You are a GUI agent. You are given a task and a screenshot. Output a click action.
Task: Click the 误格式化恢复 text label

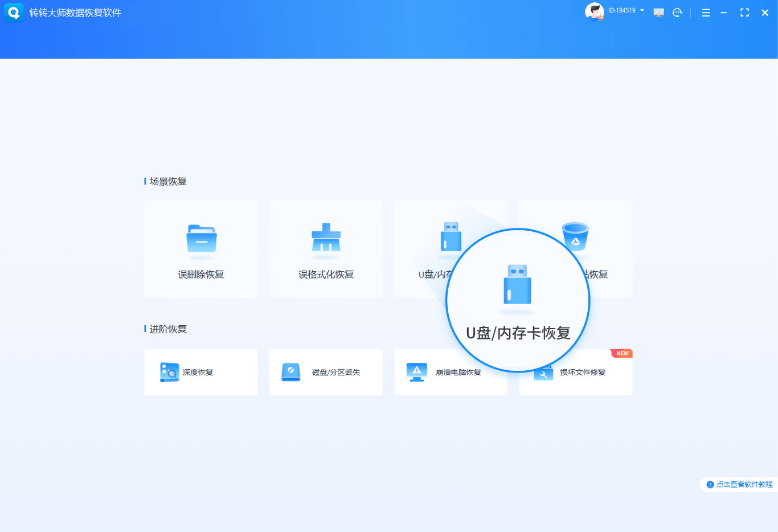326,275
